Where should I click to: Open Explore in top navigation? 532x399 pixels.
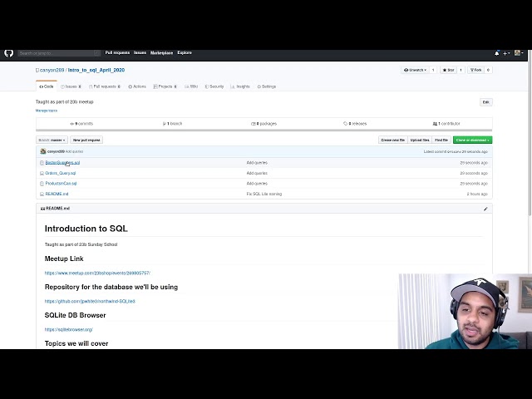click(x=185, y=52)
